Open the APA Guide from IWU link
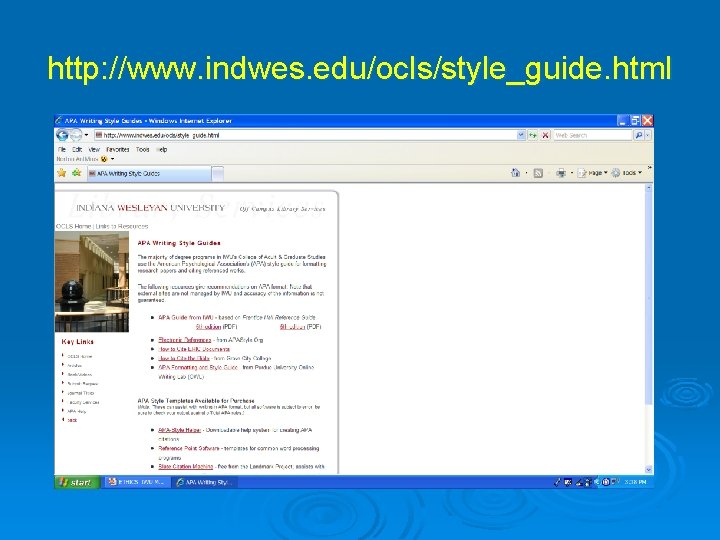This screenshot has height=540, width=720. click(x=186, y=317)
